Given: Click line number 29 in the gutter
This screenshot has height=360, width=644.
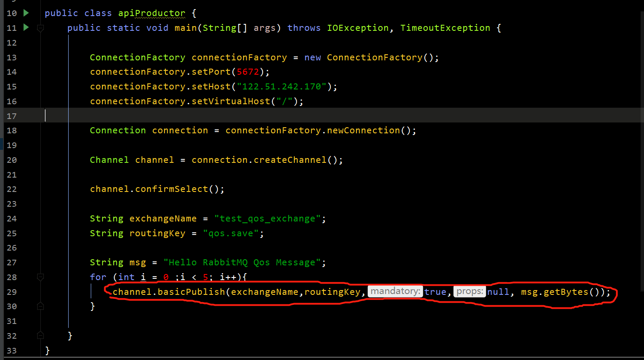Looking at the screenshot, I should (12, 292).
